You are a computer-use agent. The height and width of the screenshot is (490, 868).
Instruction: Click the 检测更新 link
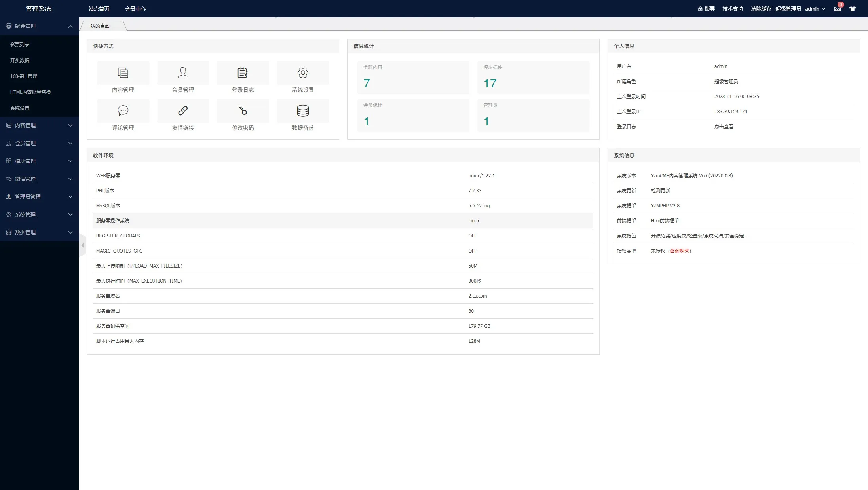pos(660,191)
